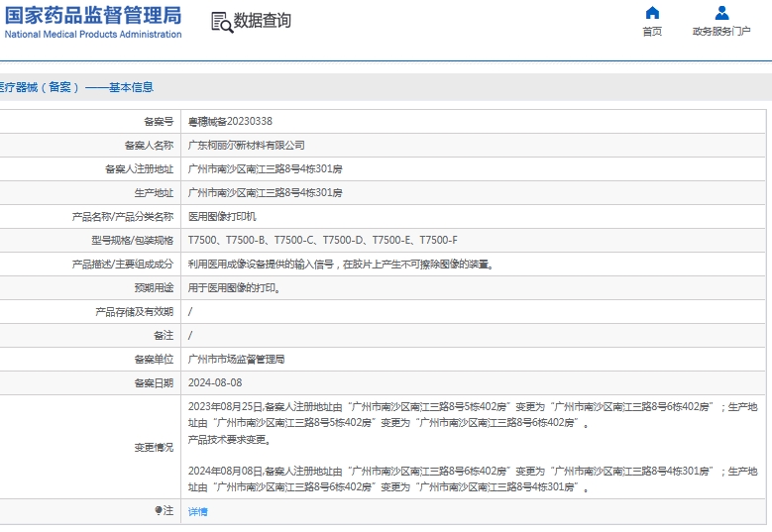Click the 首页 text label

coord(652,32)
